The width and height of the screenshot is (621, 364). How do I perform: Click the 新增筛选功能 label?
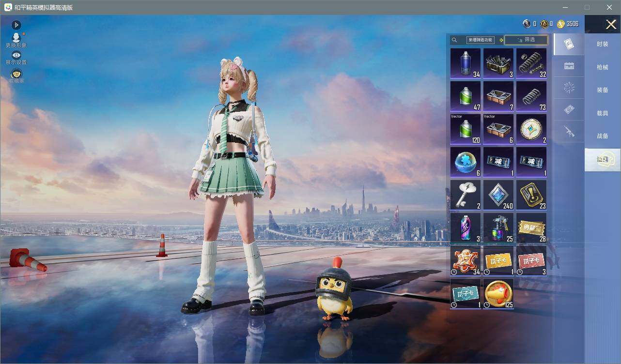480,40
